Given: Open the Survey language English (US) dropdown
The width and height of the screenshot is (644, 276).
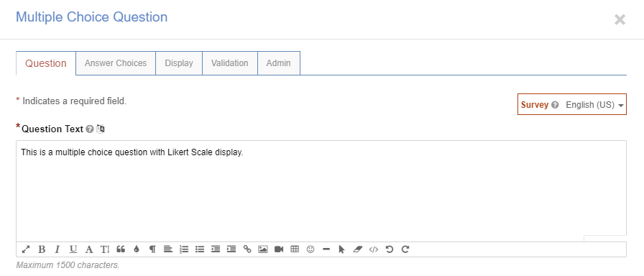Looking at the screenshot, I should point(594,105).
